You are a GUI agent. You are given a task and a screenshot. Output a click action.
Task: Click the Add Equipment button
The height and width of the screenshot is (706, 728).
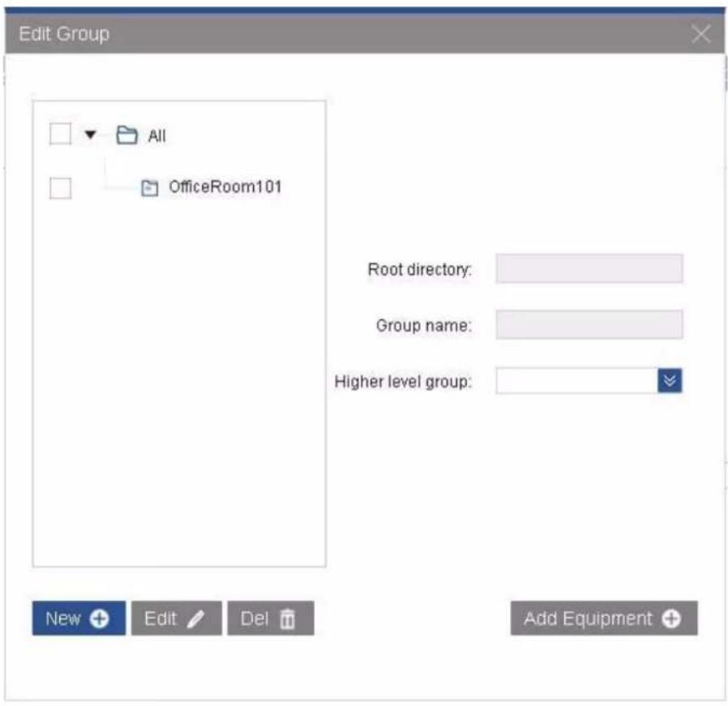(604, 618)
